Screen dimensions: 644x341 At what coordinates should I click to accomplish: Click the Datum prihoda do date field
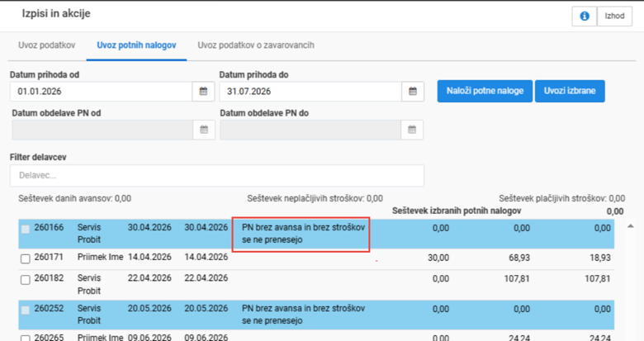click(310, 91)
